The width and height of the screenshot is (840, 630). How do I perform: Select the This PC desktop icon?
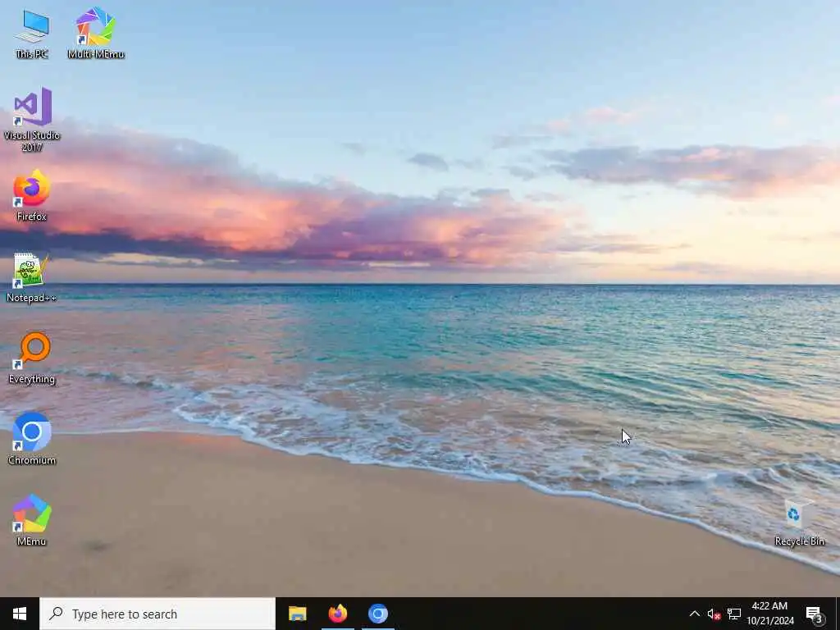tap(32, 34)
